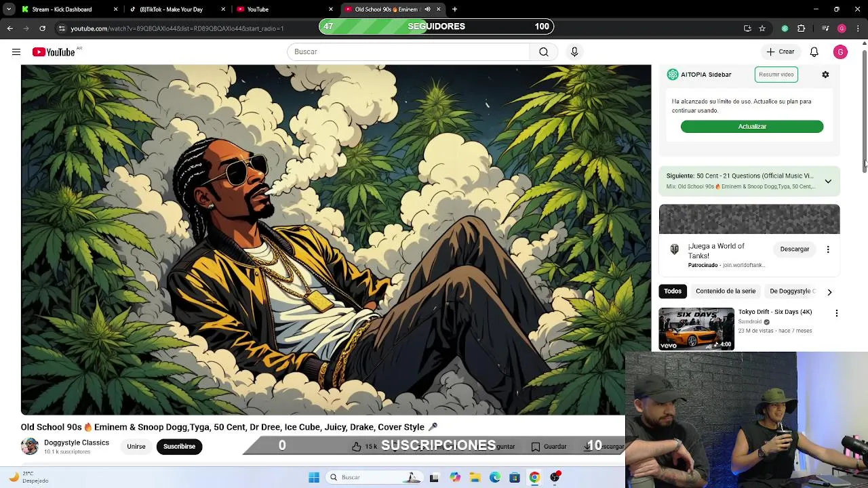Open AITOPIA Sidebar settings gear
This screenshot has height=488, width=868.
[x=825, y=75]
